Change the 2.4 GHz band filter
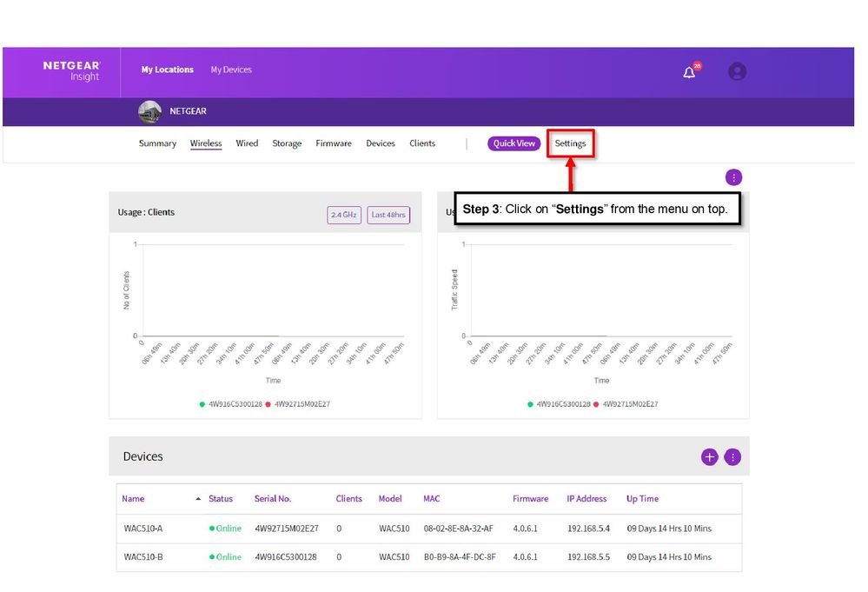The height and width of the screenshot is (592, 868). point(344,215)
